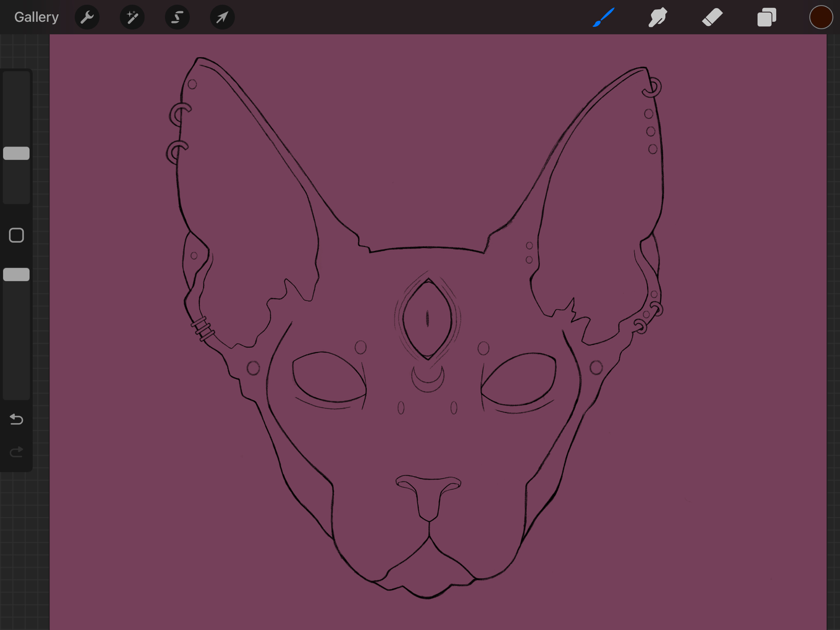The image size is (840, 630).
Task: Click the brush opacity slider handle
Action: 16,275
